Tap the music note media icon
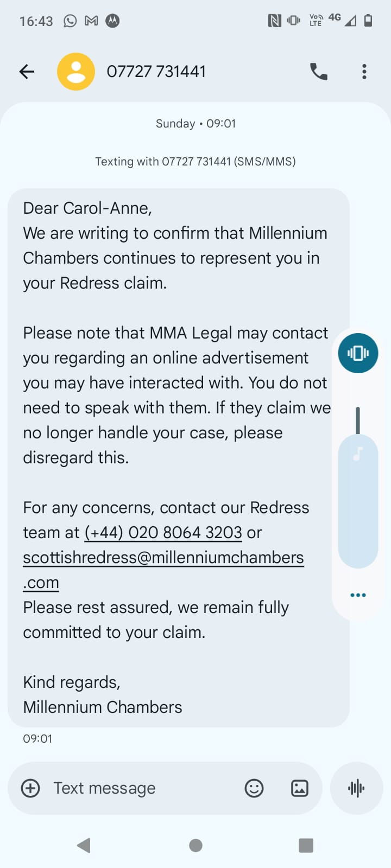391x868 pixels. click(x=357, y=454)
